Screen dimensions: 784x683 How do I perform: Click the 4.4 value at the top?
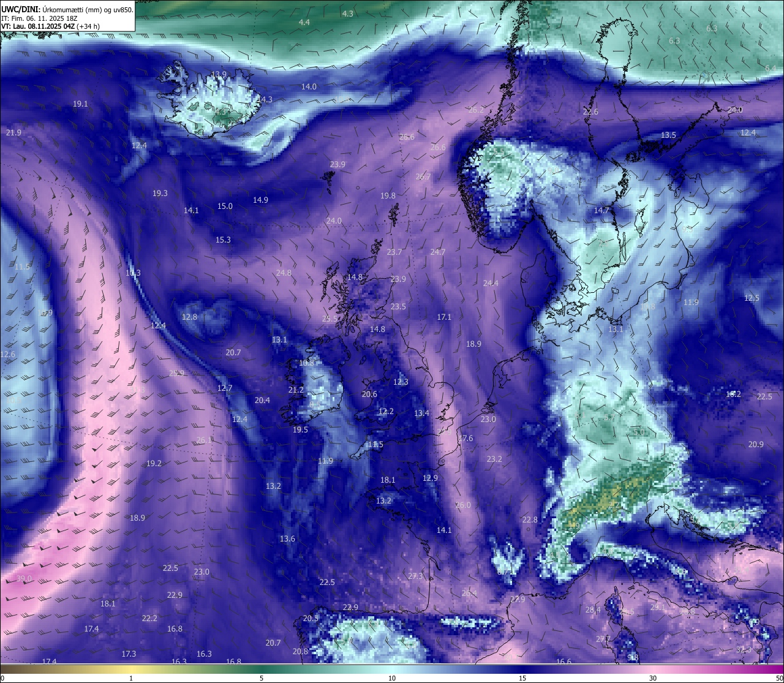coord(304,23)
